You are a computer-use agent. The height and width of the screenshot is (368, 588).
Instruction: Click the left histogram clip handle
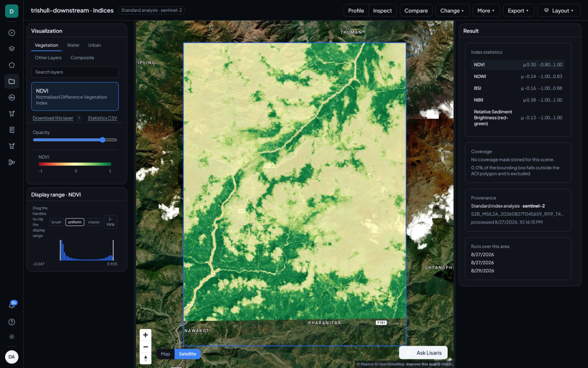click(60, 250)
